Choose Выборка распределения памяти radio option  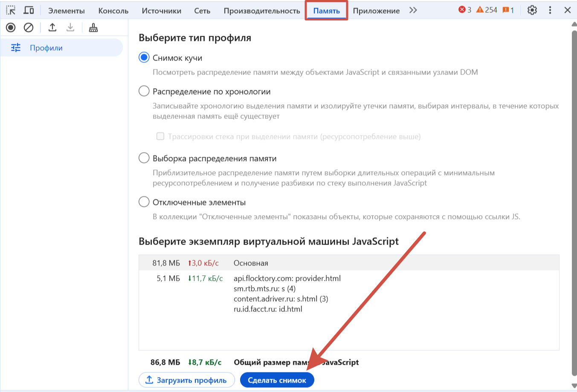(144, 158)
